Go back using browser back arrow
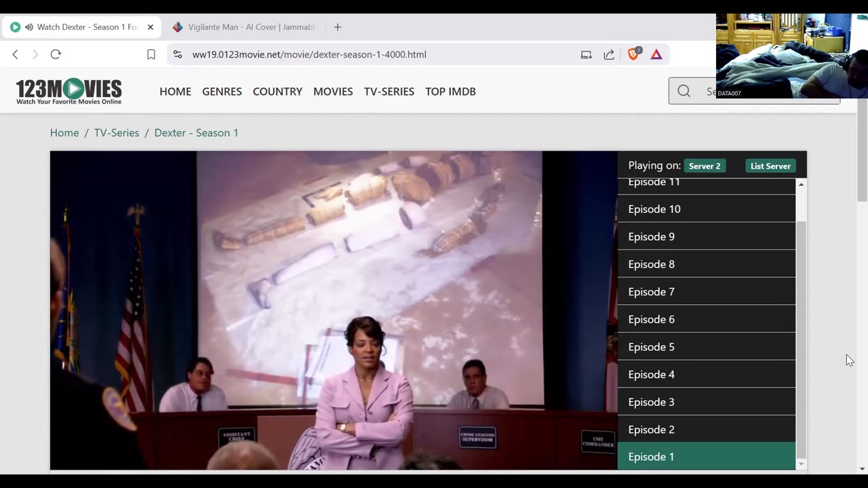868x488 pixels. tap(15, 54)
